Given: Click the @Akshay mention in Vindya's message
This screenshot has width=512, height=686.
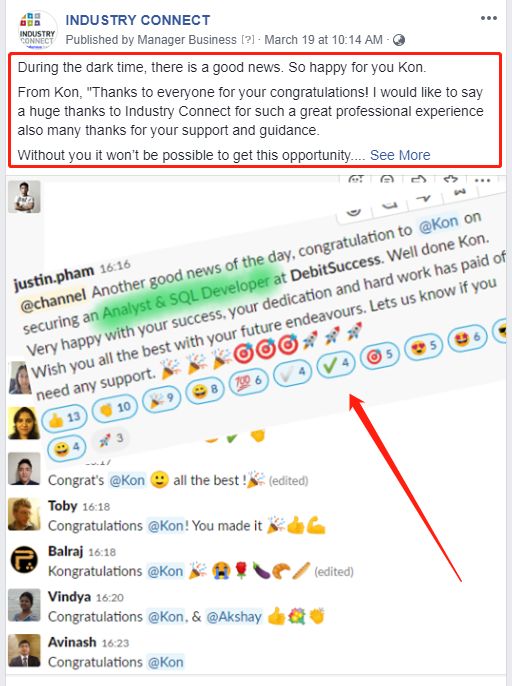Looking at the screenshot, I should pos(234,617).
